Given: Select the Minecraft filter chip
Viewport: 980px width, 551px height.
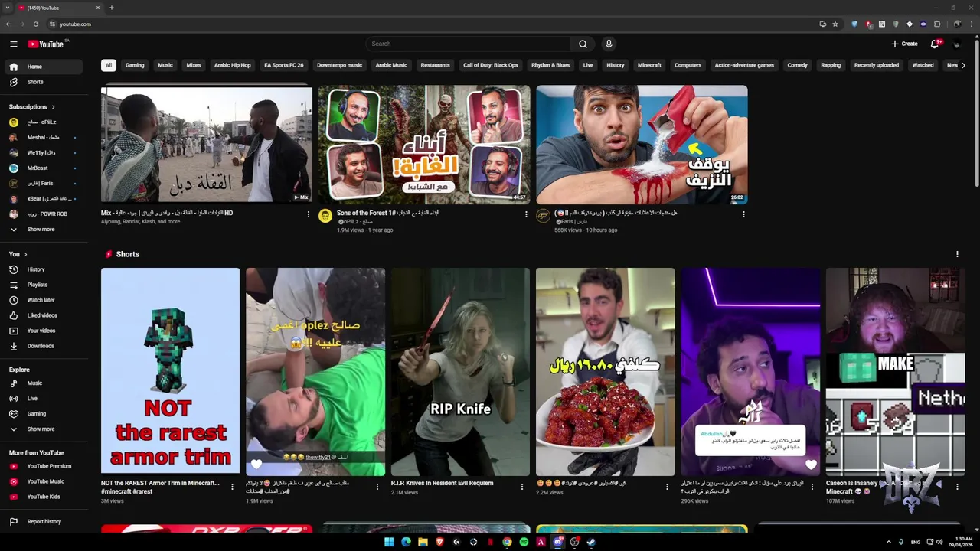Looking at the screenshot, I should [649, 65].
